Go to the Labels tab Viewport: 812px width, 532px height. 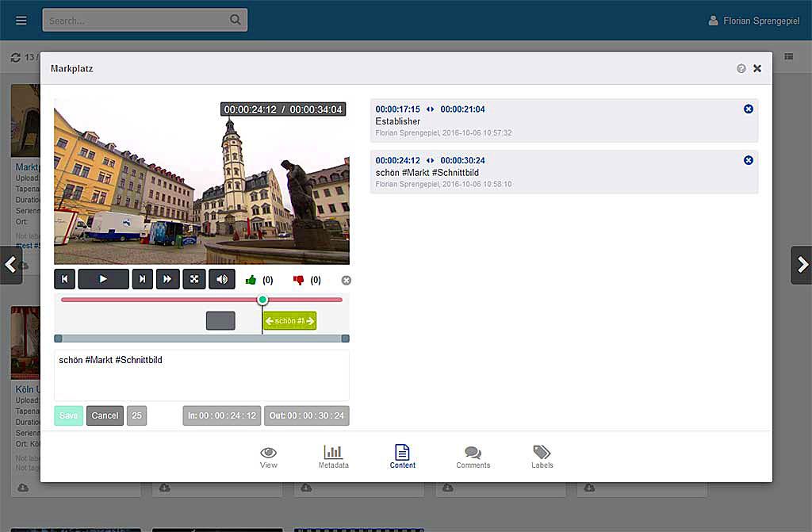coord(542,457)
